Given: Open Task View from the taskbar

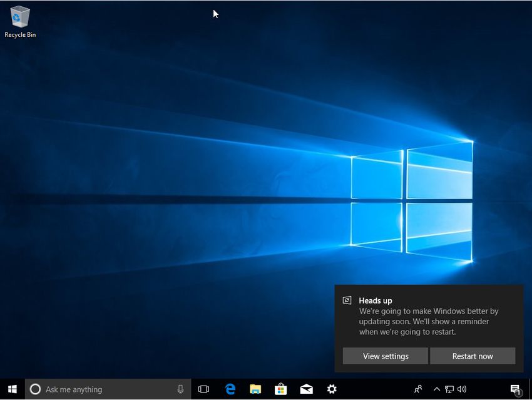Looking at the screenshot, I should (x=203, y=389).
